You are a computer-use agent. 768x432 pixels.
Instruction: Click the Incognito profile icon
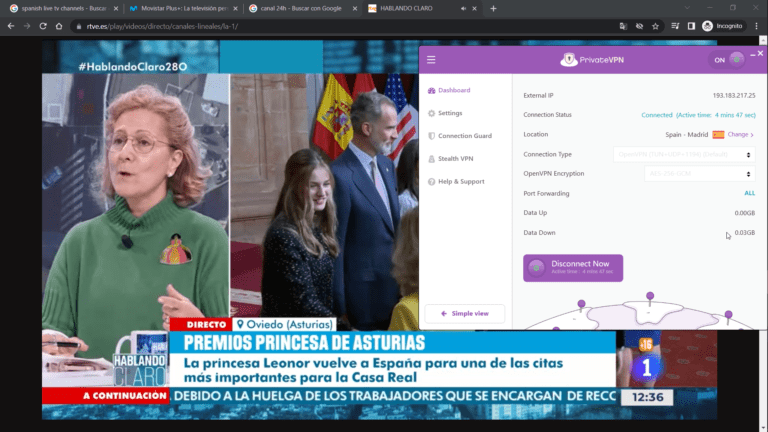pyautogui.click(x=708, y=26)
